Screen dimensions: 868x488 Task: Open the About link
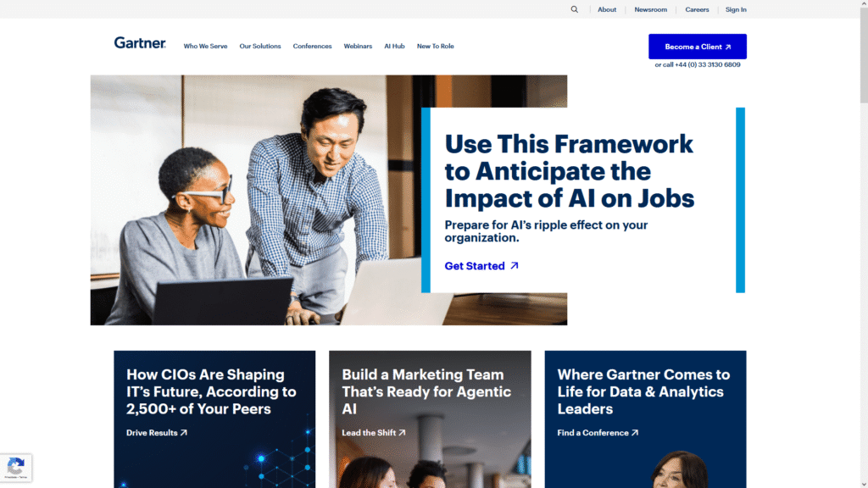point(607,9)
